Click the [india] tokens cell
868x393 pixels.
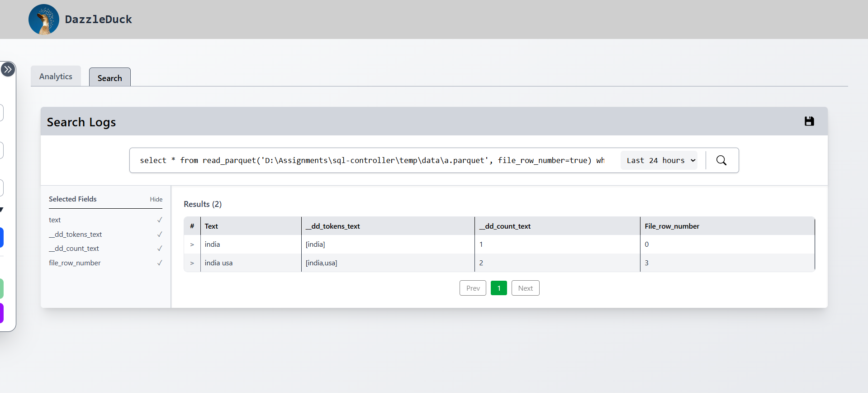[388, 244]
